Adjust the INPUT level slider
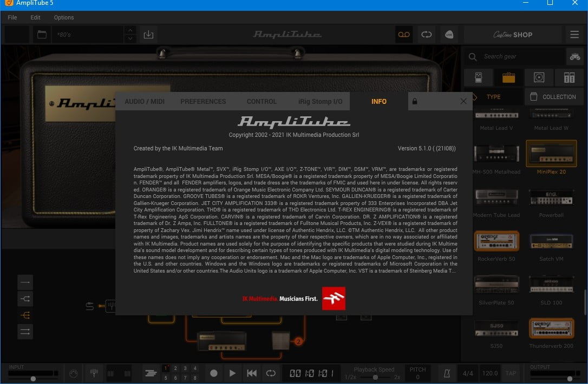The height and width of the screenshot is (384, 588). (x=33, y=379)
